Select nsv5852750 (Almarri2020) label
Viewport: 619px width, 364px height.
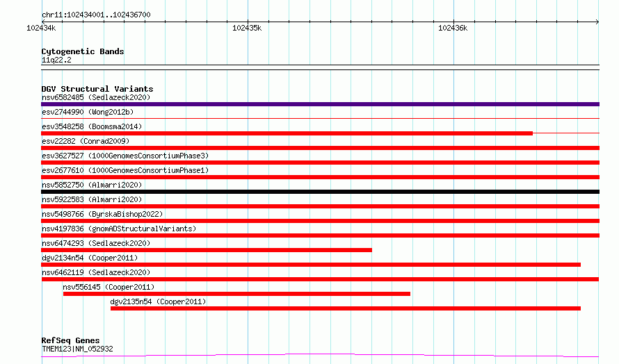tap(92, 185)
